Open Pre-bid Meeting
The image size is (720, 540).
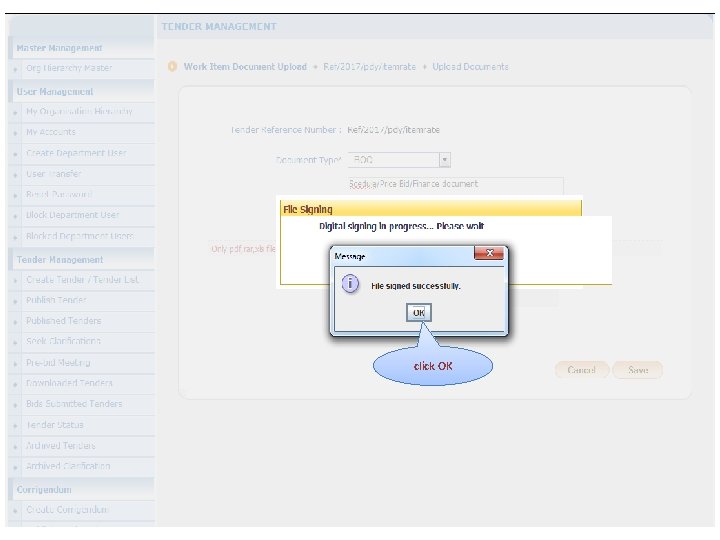pos(58,363)
